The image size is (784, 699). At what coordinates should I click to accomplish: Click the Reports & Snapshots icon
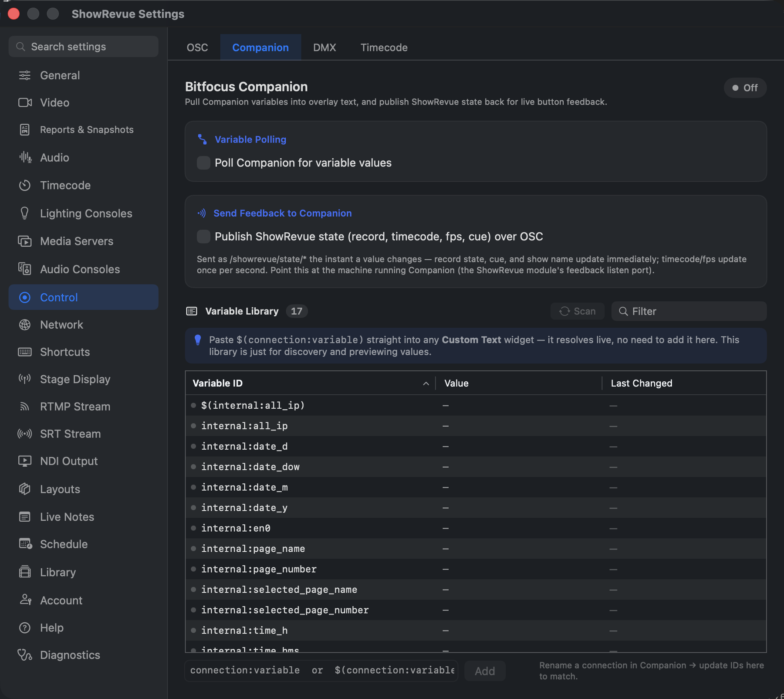pyautogui.click(x=25, y=130)
